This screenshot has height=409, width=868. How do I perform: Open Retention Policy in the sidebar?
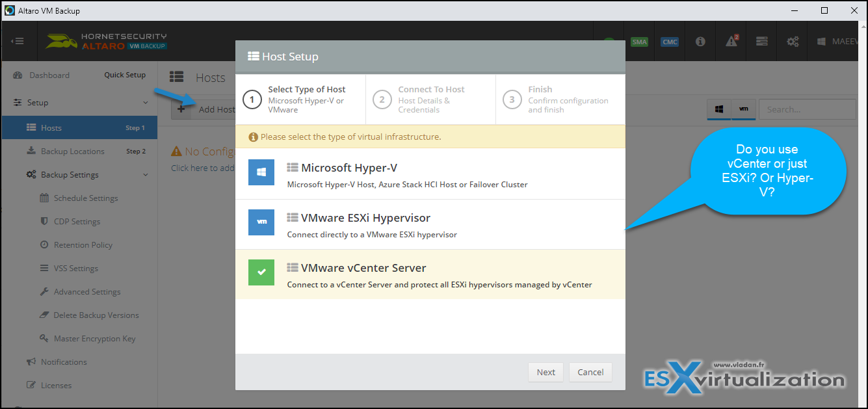click(83, 245)
